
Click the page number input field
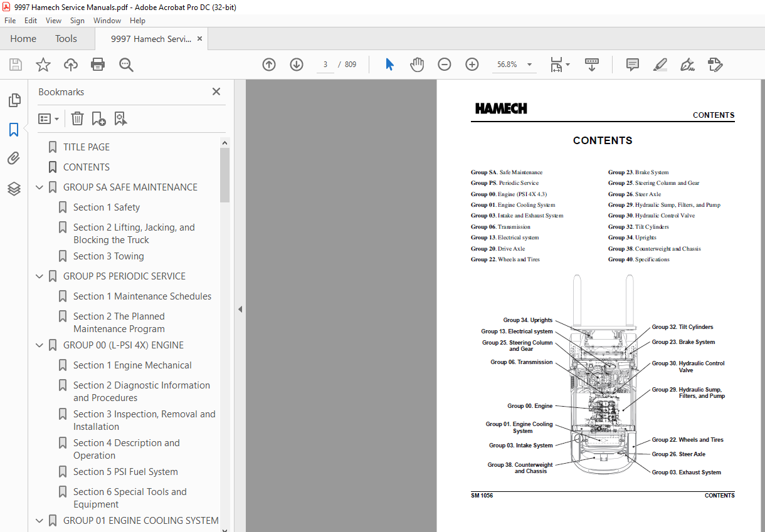click(325, 65)
